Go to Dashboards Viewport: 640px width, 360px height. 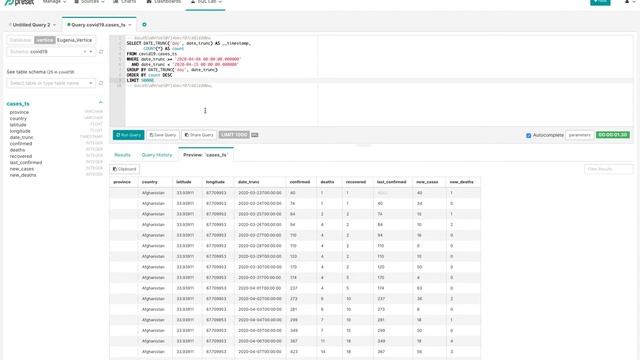(x=164, y=2)
